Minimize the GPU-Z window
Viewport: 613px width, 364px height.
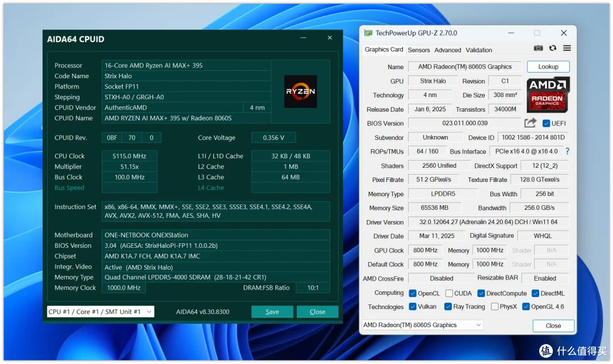click(511, 33)
